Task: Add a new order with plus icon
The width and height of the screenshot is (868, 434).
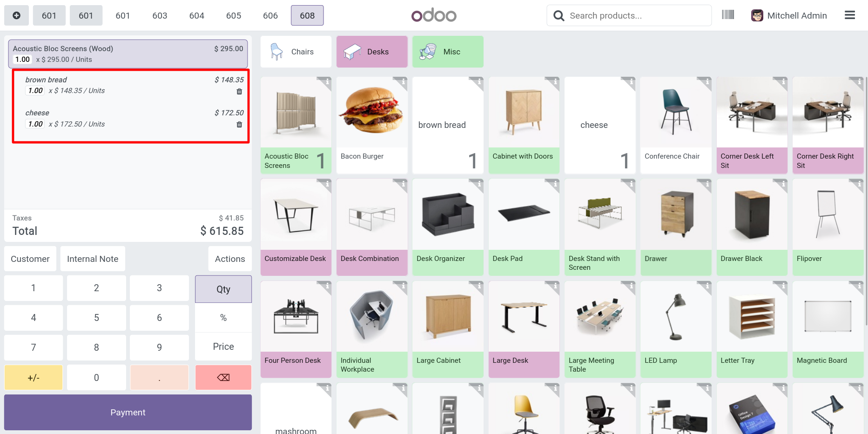Action: pyautogui.click(x=16, y=15)
